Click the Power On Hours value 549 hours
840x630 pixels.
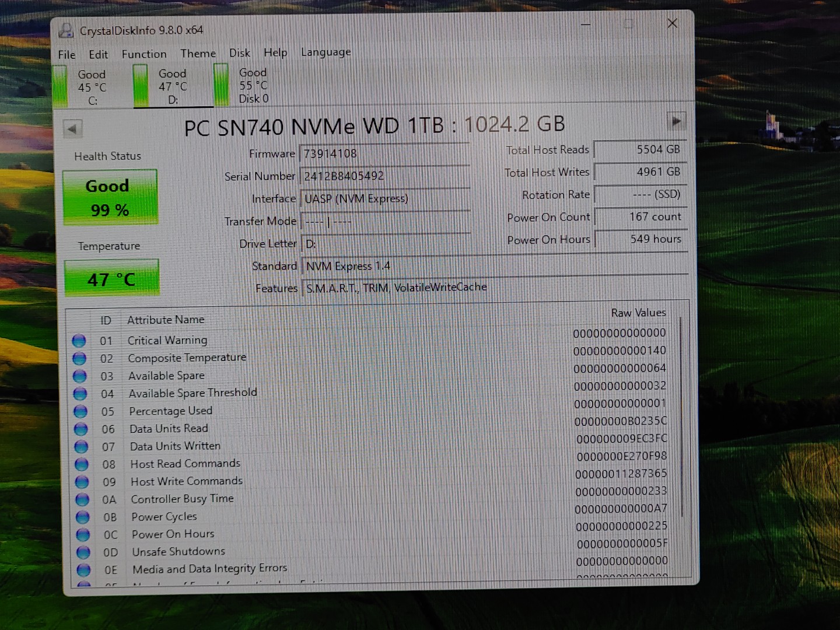point(641,239)
